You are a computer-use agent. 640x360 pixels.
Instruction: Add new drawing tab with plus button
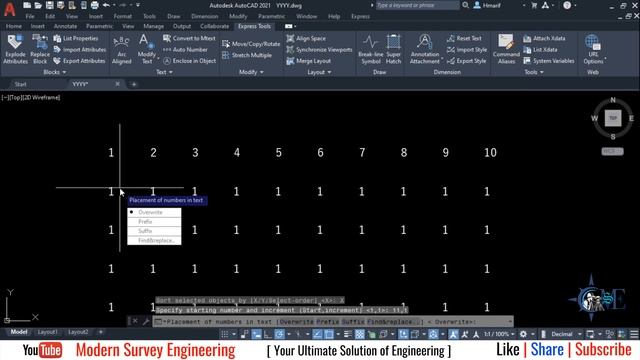click(x=133, y=84)
